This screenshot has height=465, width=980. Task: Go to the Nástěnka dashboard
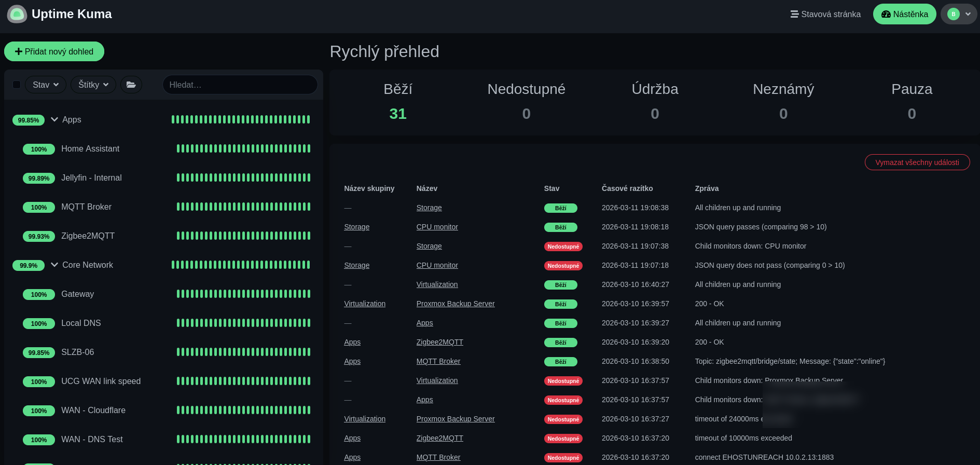coord(904,14)
